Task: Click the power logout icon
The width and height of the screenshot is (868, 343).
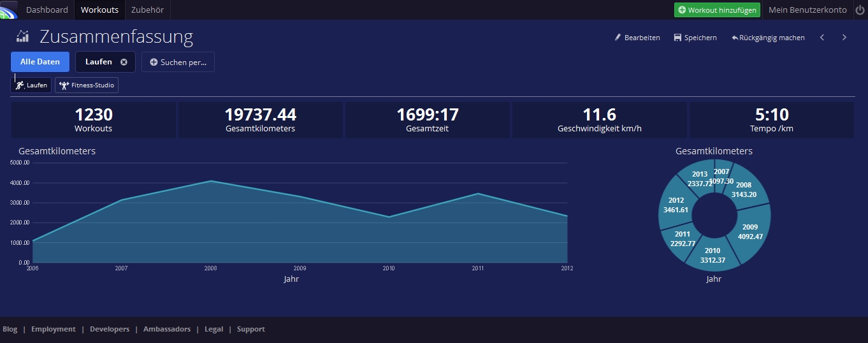Action: 860,10
